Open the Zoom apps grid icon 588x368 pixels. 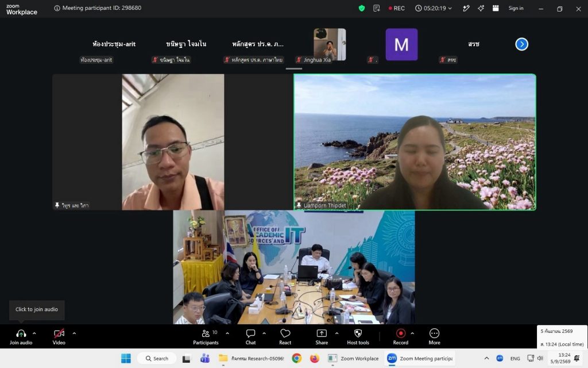pyautogui.click(x=496, y=8)
